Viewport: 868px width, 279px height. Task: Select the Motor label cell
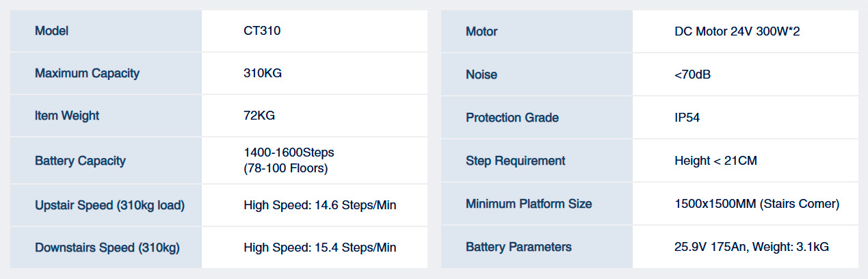[537, 31]
